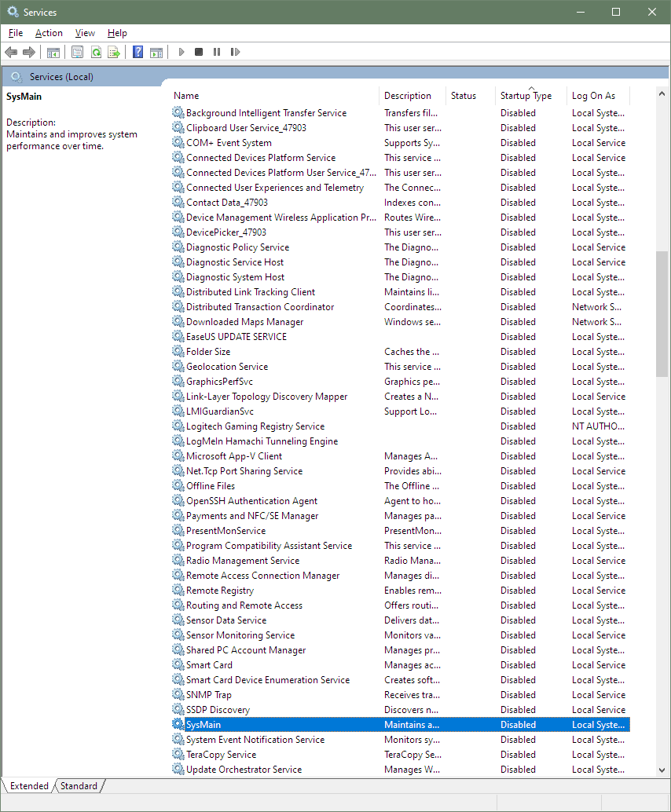Click the Services app icon in the title bar

pos(13,12)
